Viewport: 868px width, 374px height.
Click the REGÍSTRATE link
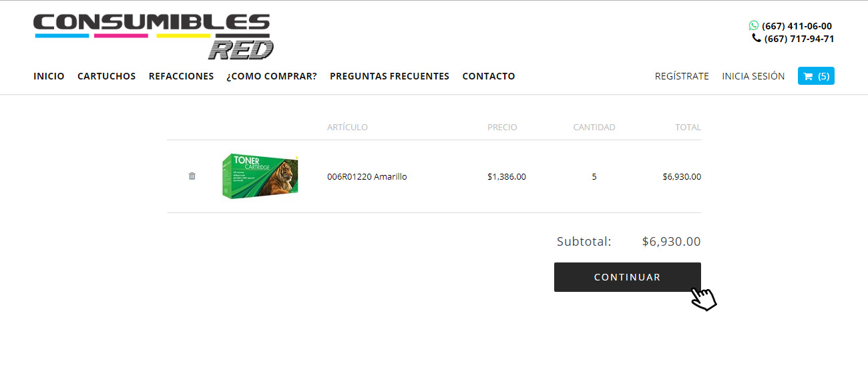[682, 76]
